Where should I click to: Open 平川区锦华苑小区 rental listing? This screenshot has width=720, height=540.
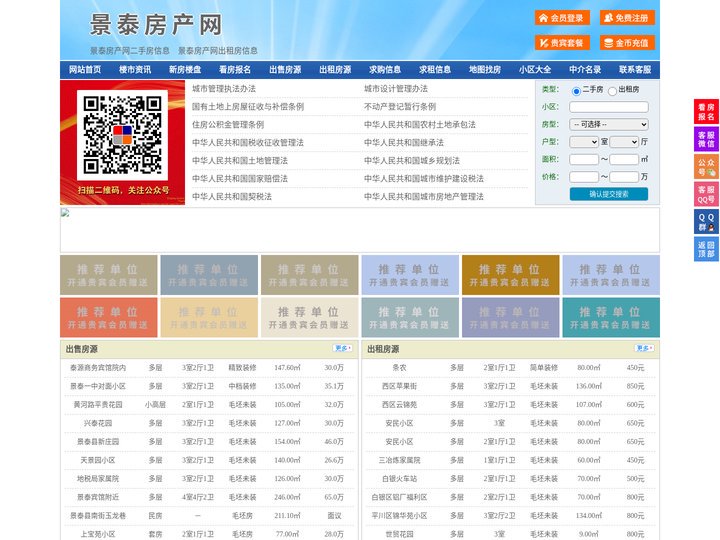tap(399, 516)
